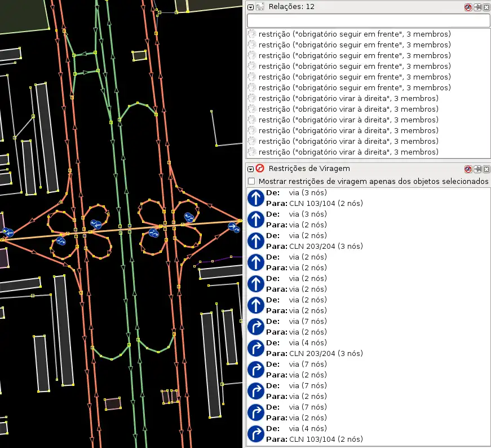This screenshot has height=448, width=491.
Task: Undock the Relações panel
Action: coord(477,7)
